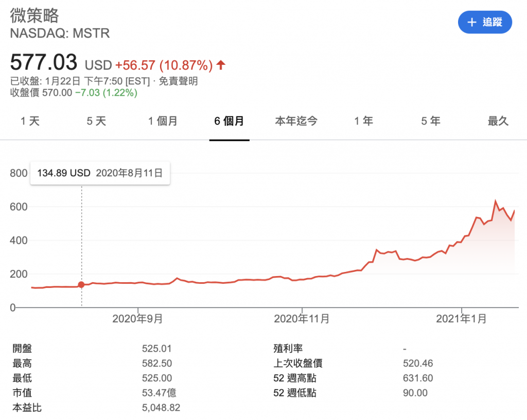The width and height of the screenshot is (527, 420).
Task: Click the 800 y-axis label
Action: pyautogui.click(x=19, y=173)
